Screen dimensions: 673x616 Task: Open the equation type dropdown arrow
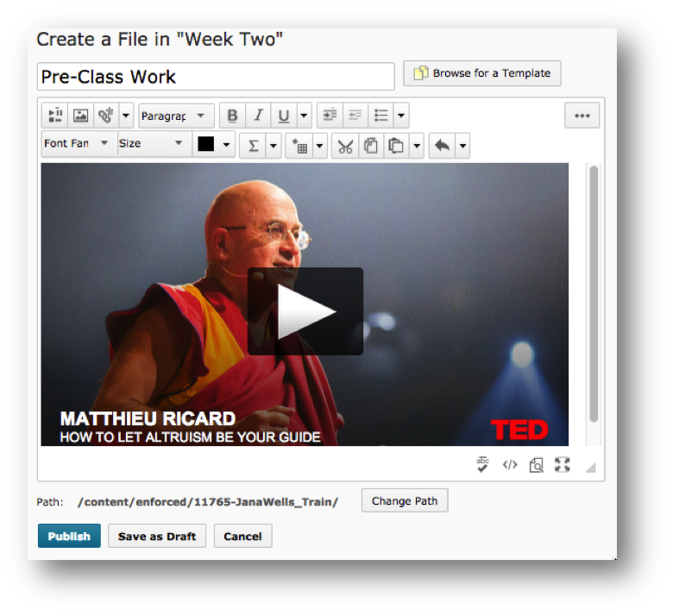click(x=274, y=146)
